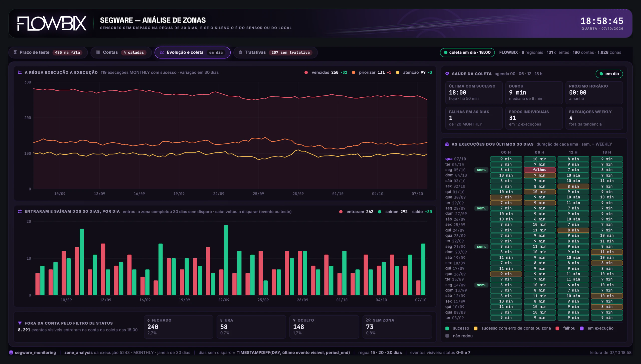Click the grid icon beside Contas
641x364 pixels.
point(98,52)
